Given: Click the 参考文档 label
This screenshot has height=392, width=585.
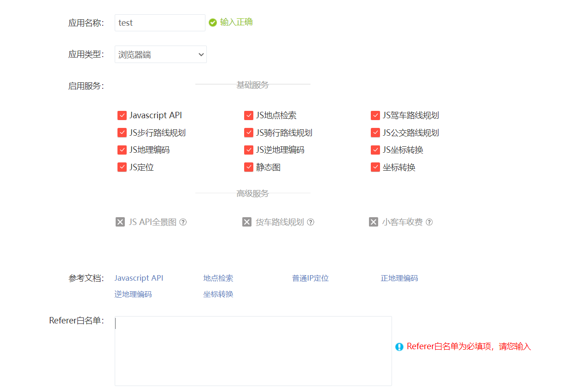Looking at the screenshot, I should click(x=86, y=278).
